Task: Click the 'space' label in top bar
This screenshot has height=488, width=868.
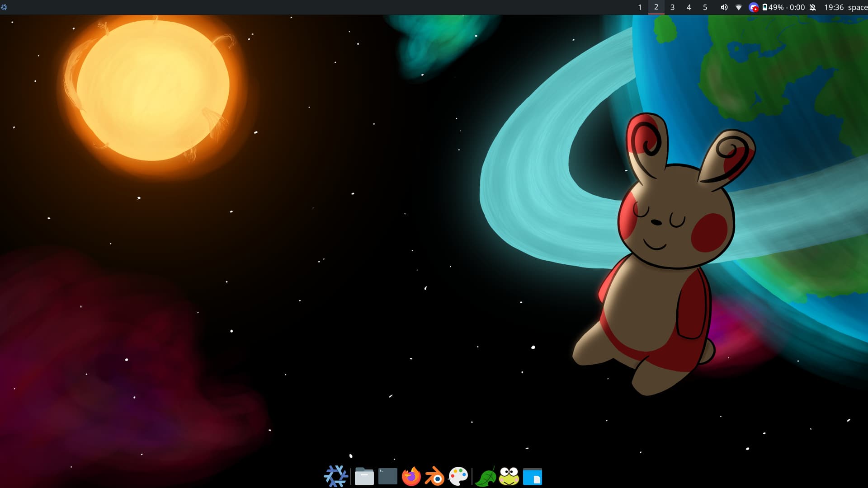Action: [x=858, y=8]
